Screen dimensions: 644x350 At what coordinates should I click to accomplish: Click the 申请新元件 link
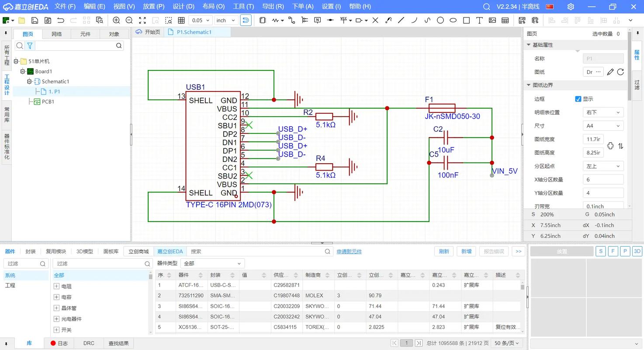coord(349,252)
